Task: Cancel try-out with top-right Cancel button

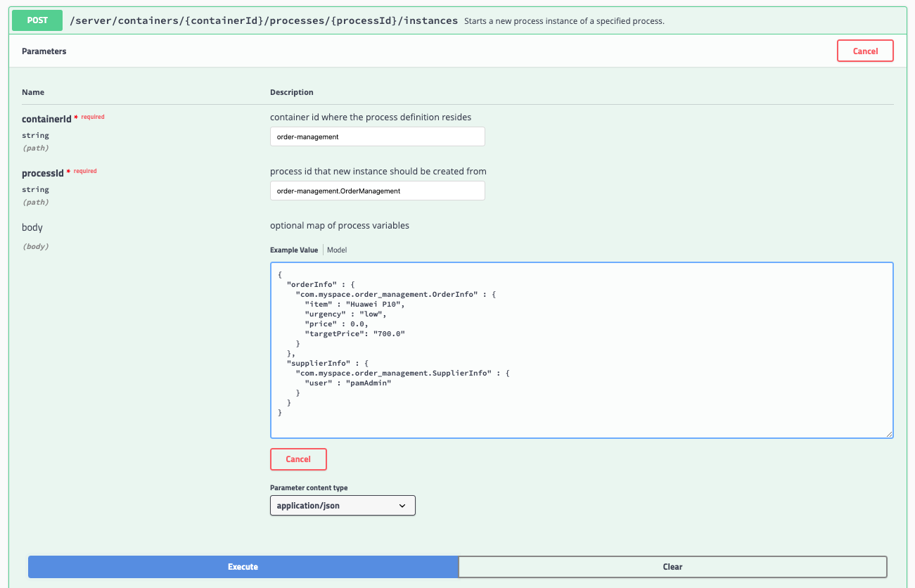Action: (x=865, y=51)
